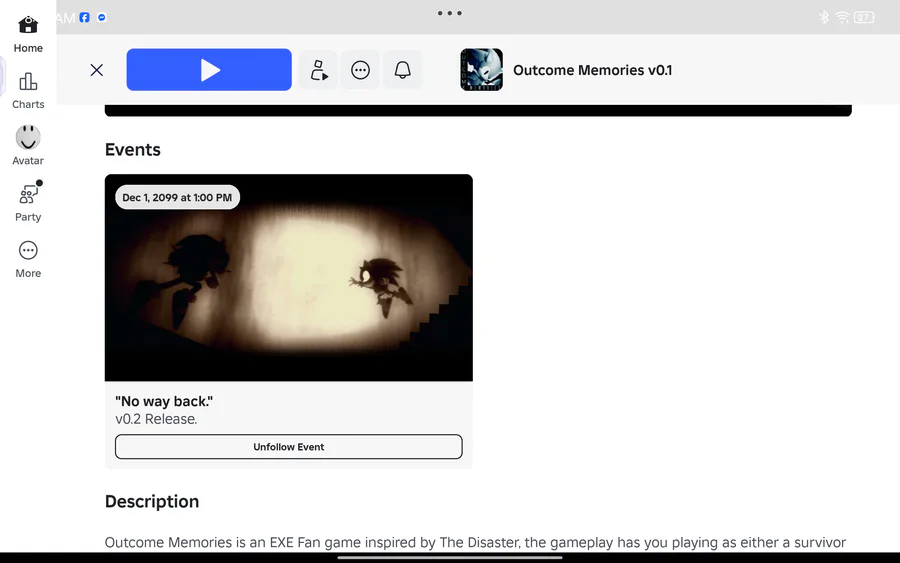This screenshot has height=563, width=900.
Task: Click the Description heading
Action: 152,502
